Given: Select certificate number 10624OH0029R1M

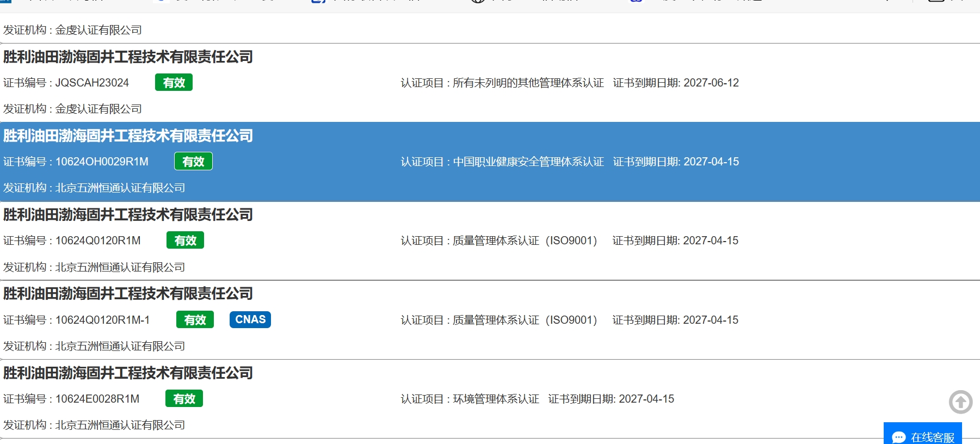Looking at the screenshot, I should point(102,162).
